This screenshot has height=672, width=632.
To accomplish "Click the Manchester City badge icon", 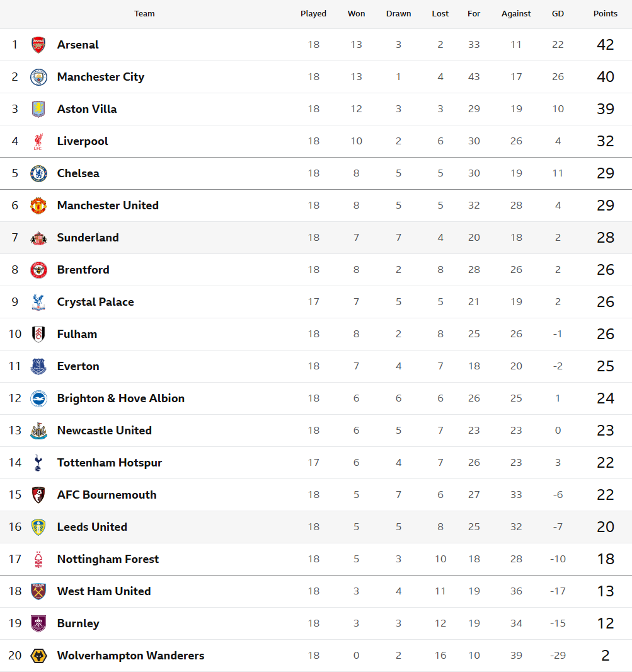I will click(38, 77).
